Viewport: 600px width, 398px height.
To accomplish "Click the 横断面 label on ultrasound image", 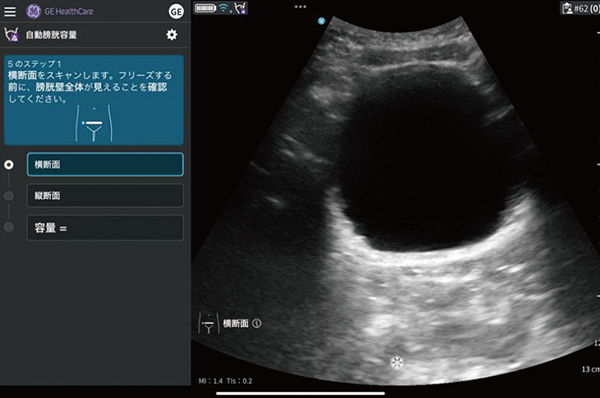I will [236, 324].
